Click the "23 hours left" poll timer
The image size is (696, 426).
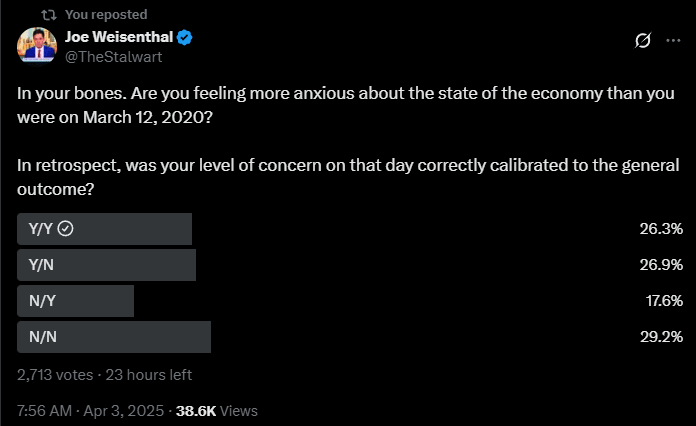click(x=148, y=375)
